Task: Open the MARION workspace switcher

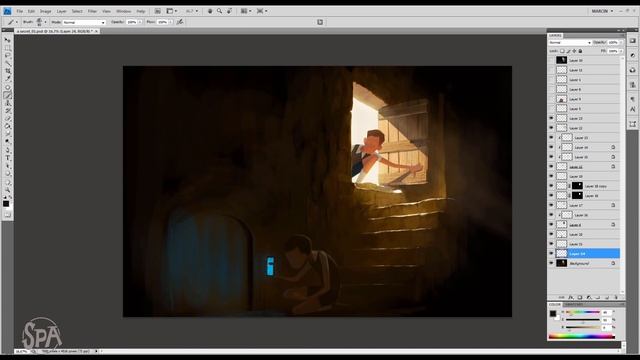Action: point(602,11)
